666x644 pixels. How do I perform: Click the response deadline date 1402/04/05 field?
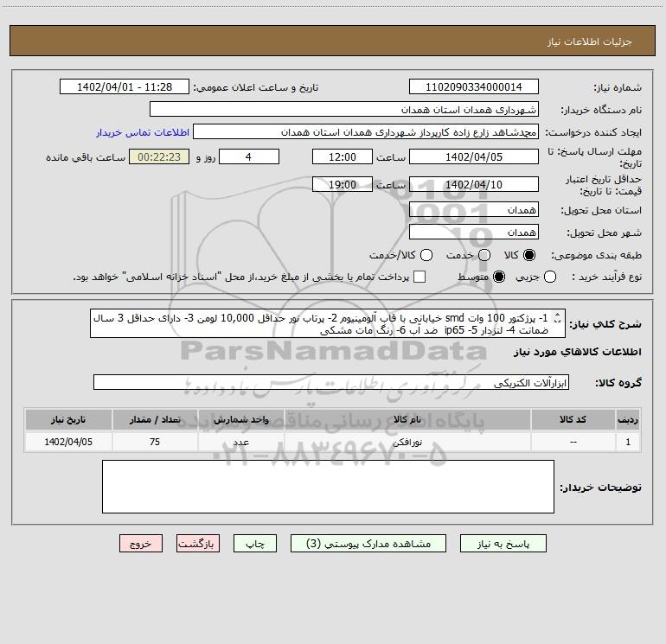click(474, 157)
